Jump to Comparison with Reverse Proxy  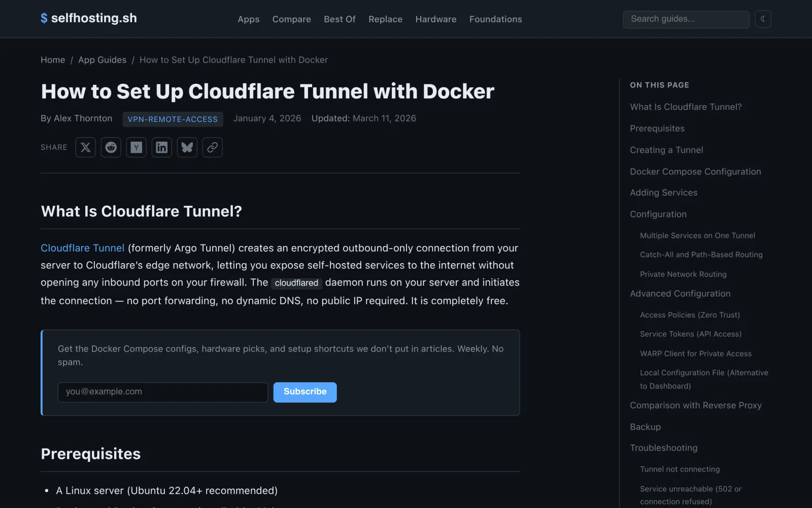[696, 405]
